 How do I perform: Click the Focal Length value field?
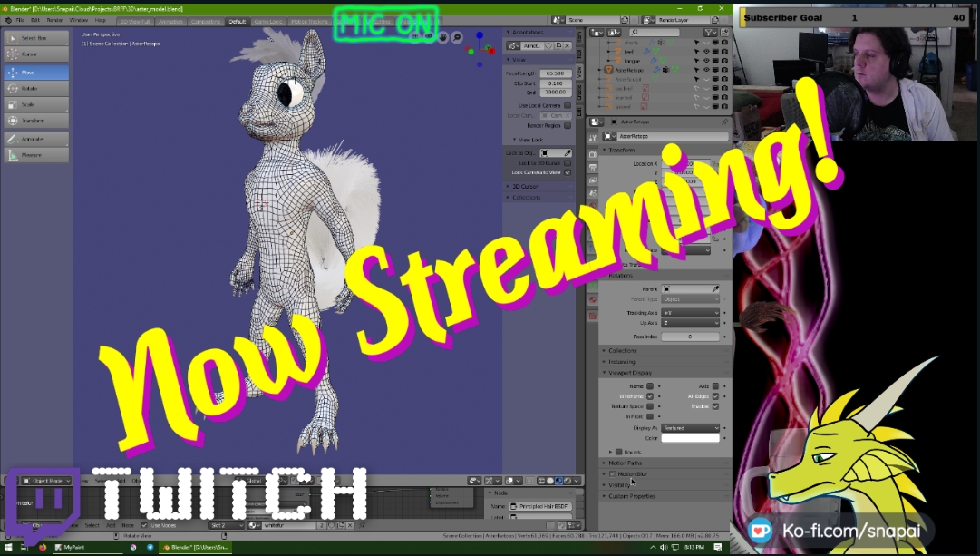click(556, 73)
